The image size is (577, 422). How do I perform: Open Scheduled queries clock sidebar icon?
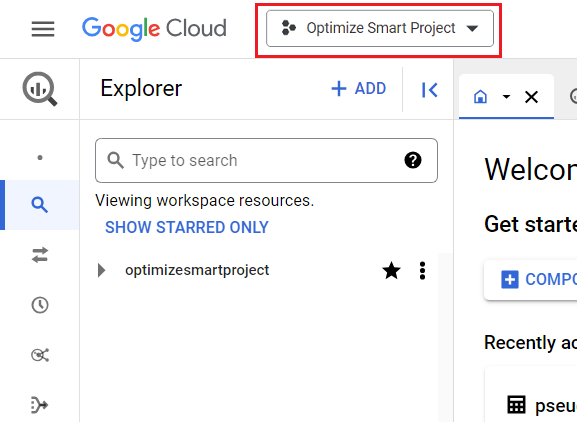(40, 305)
